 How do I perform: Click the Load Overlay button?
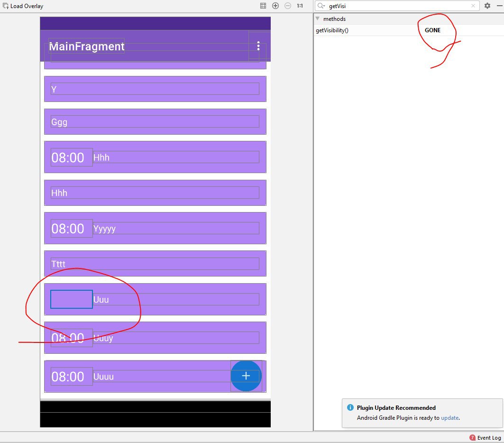(23, 6)
